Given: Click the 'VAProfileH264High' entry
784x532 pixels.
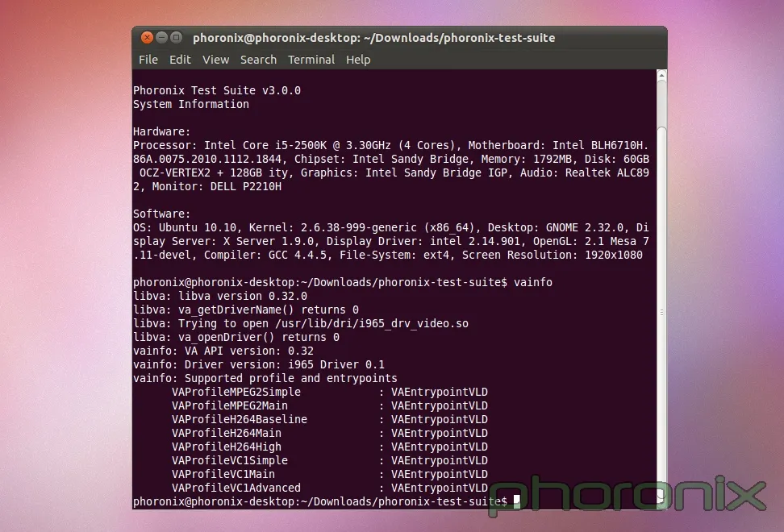Looking at the screenshot, I should (x=227, y=447).
